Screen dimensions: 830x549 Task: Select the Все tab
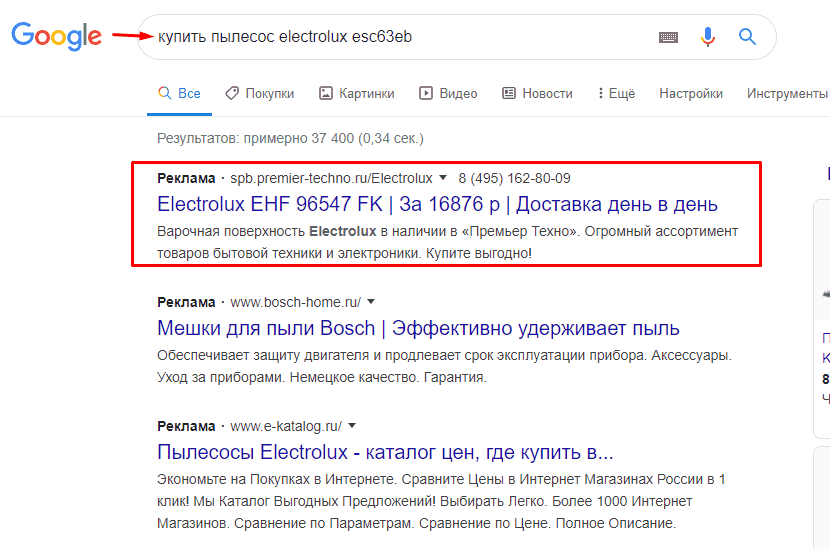179,94
